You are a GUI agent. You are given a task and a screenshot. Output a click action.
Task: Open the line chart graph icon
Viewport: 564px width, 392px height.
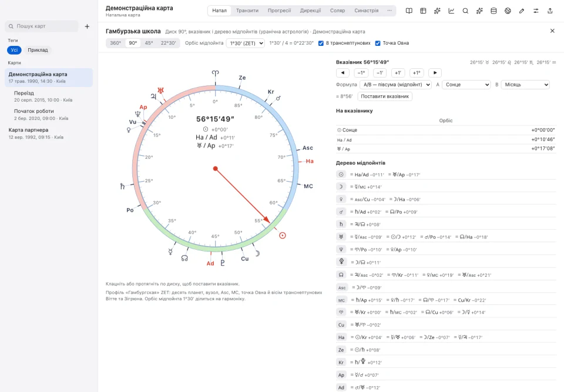tap(451, 11)
